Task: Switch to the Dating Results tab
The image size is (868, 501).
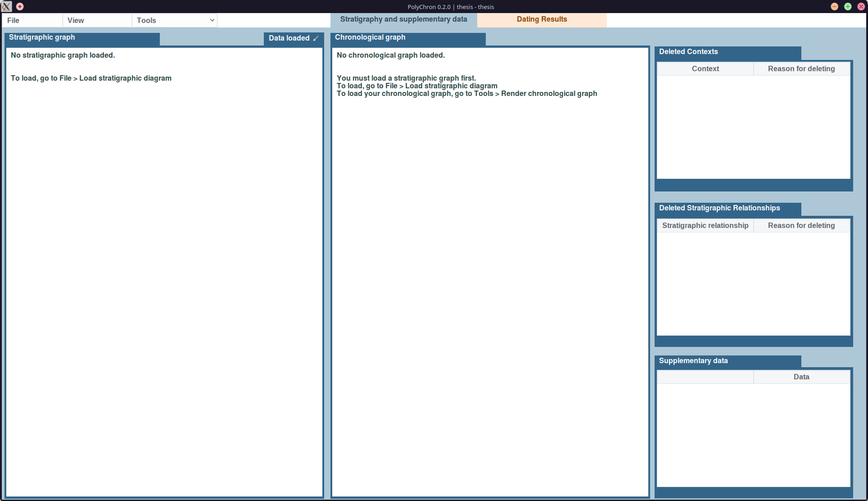Action: 542,19
